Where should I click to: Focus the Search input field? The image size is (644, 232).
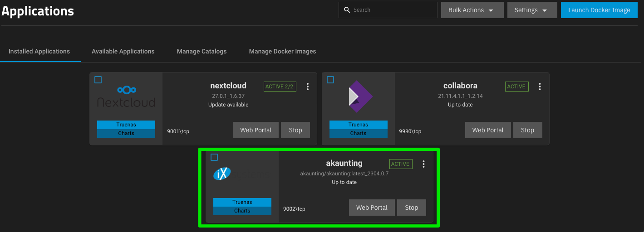click(388, 10)
